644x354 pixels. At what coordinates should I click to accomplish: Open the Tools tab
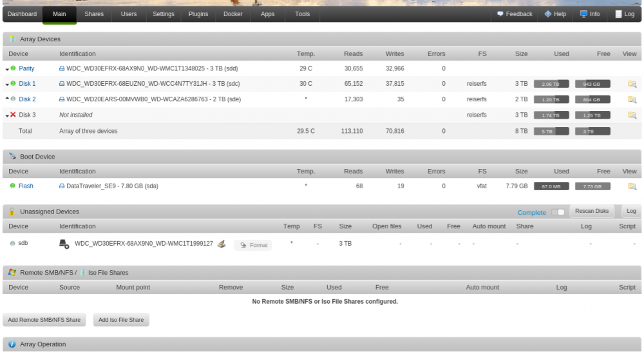pyautogui.click(x=302, y=14)
